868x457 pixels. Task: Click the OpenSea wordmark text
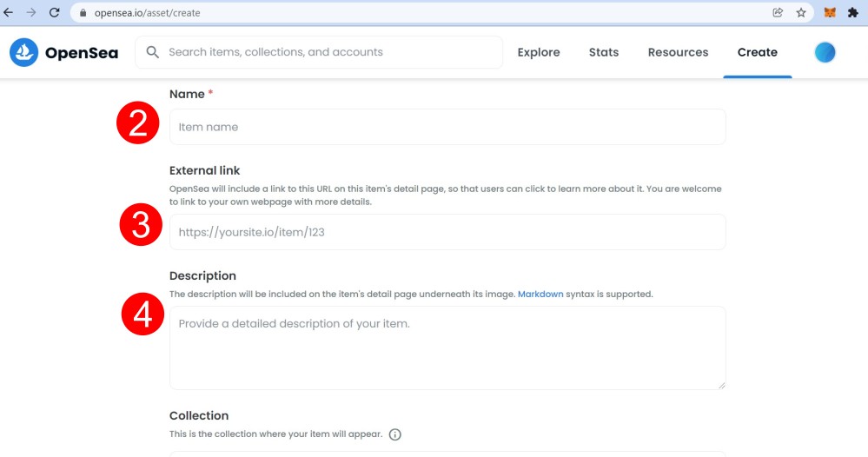pos(82,53)
